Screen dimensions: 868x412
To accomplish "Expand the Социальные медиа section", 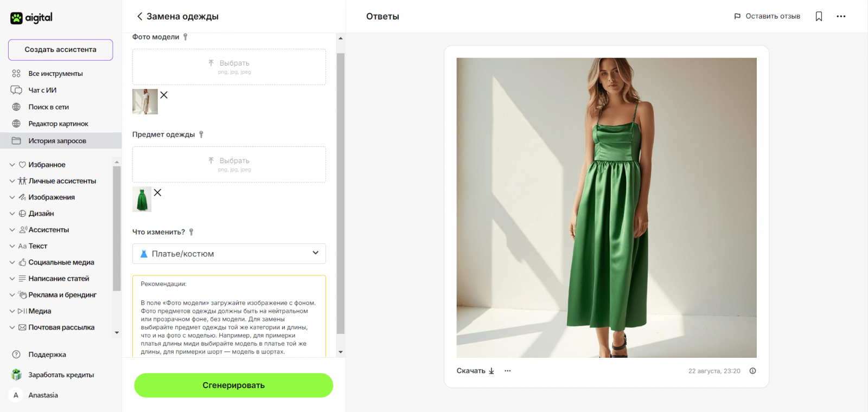I will (12, 262).
